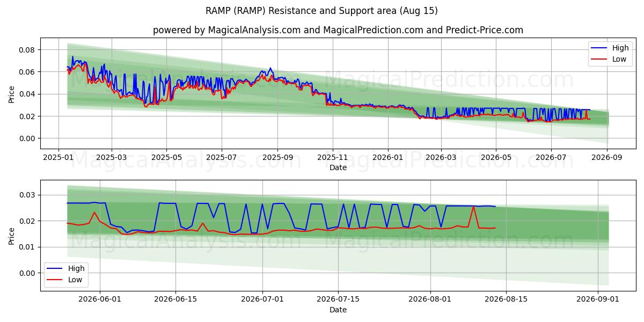The image size is (644, 322).
Task: Click the 'Date' axis label under bottom chart
Action: (338, 310)
